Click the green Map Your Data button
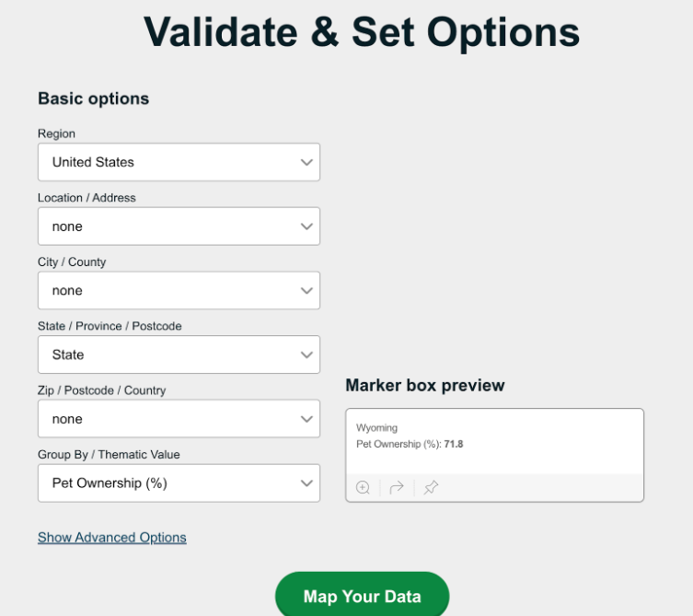 [x=362, y=596]
